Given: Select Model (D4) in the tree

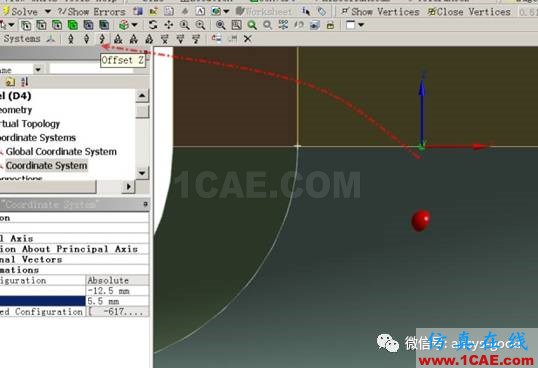Looking at the screenshot, I should (x=16, y=96).
